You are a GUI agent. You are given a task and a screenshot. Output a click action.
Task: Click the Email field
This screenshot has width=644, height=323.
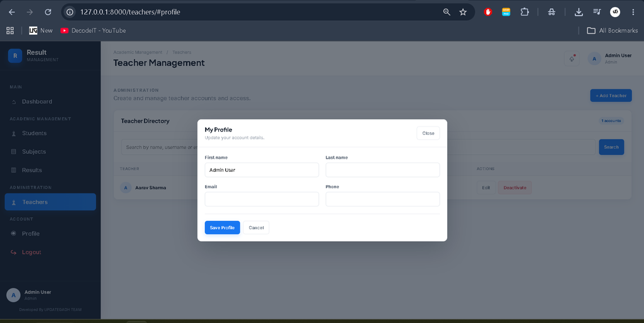(x=262, y=200)
